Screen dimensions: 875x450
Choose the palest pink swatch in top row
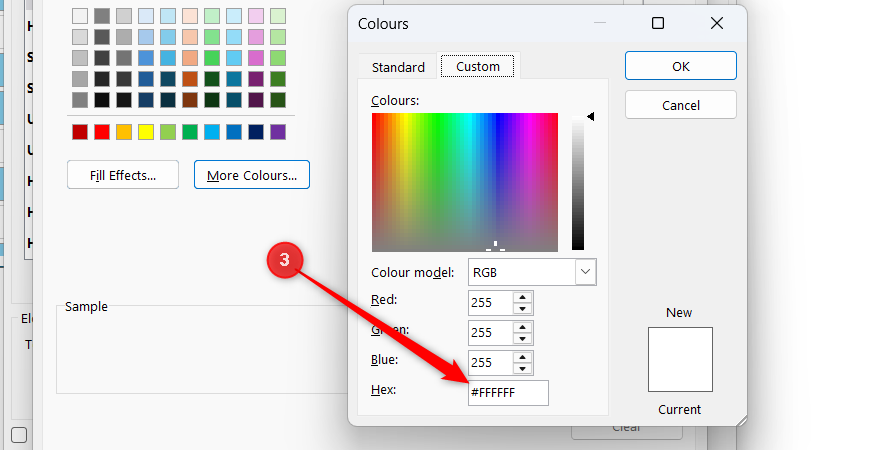(256, 16)
